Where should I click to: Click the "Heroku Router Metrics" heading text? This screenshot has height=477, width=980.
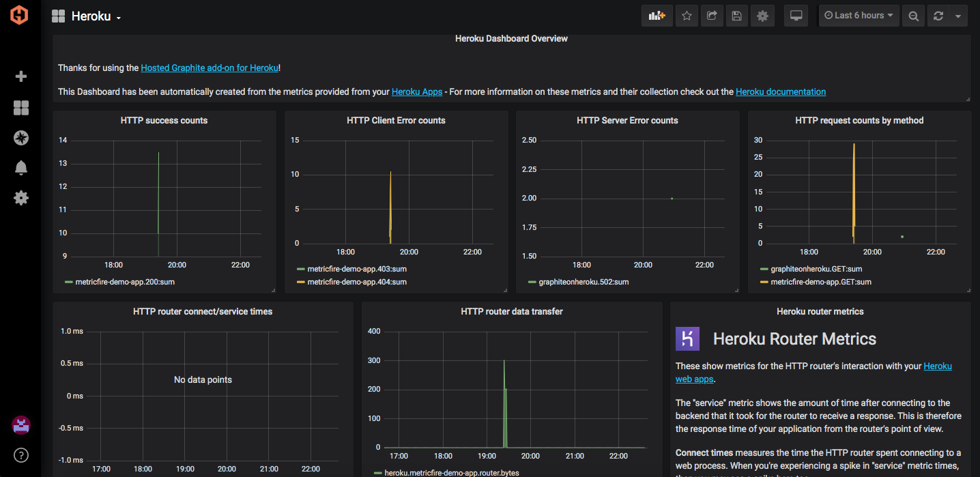coord(794,339)
